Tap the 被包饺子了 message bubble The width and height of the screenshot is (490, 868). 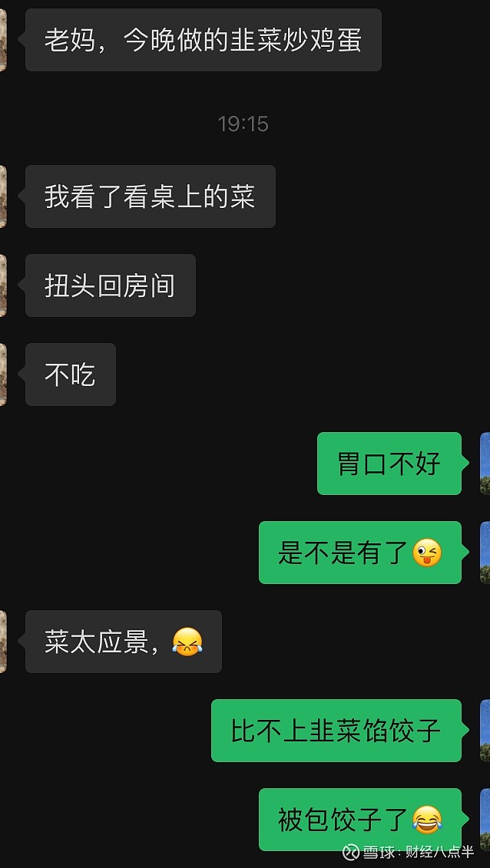pos(360,820)
